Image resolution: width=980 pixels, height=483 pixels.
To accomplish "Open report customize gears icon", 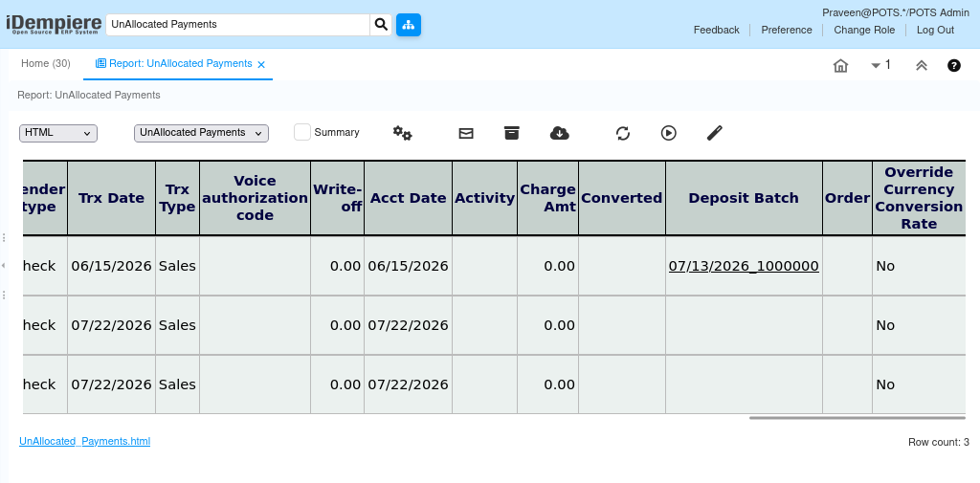I will (402, 133).
